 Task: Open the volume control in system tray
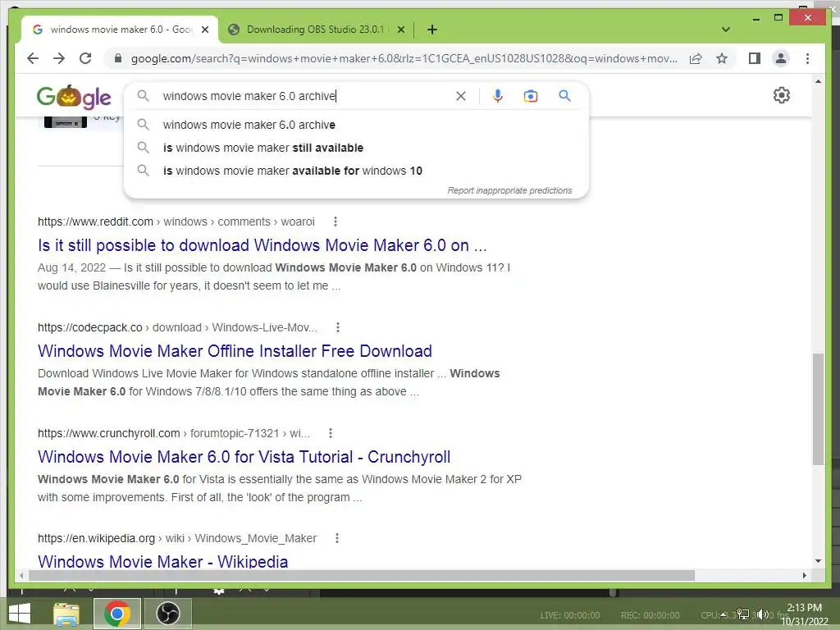pos(764,614)
